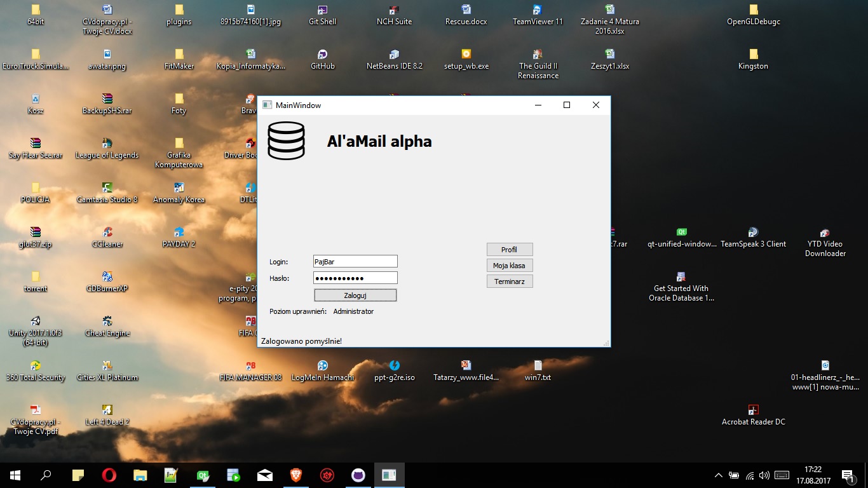Viewport: 868px width, 488px height.
Task: Open the volume control in tray
Action: point(764,475)
